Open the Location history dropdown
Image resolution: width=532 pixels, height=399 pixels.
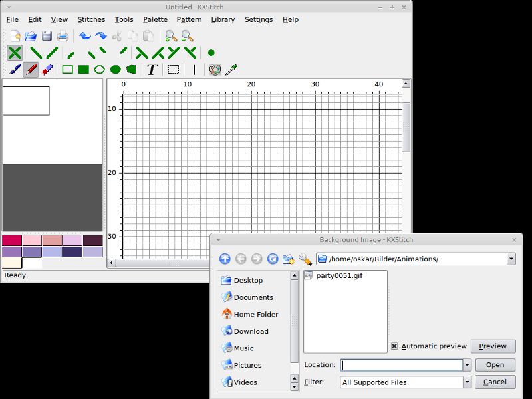pos(467,365)
